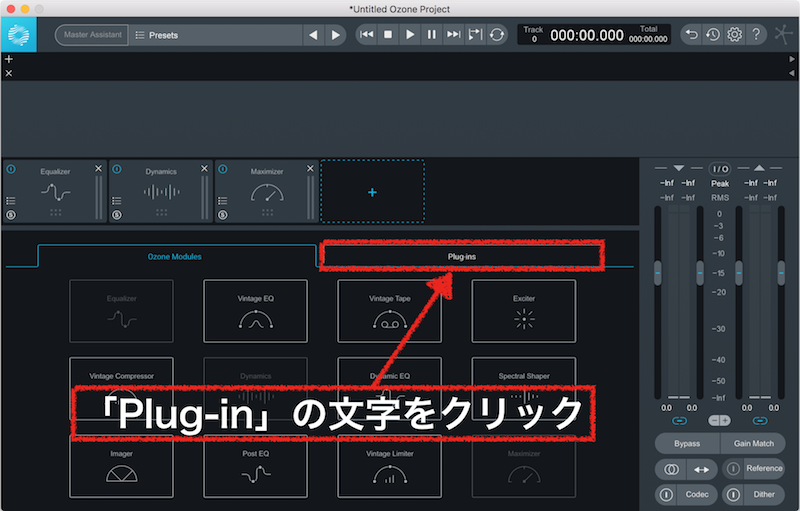Pause playback
This screenshot has height=511, width=800.
pos(432,34)
